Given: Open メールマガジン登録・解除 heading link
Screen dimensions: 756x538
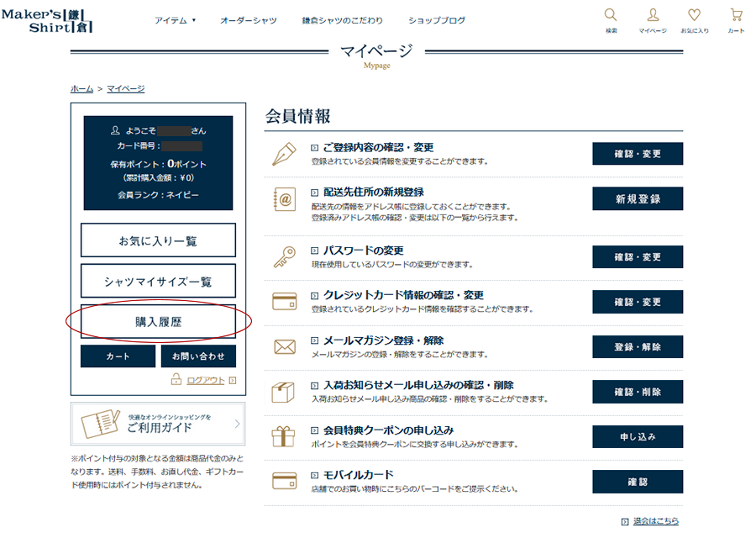Looking at the screenshot, I should click(x=383, y=340).
